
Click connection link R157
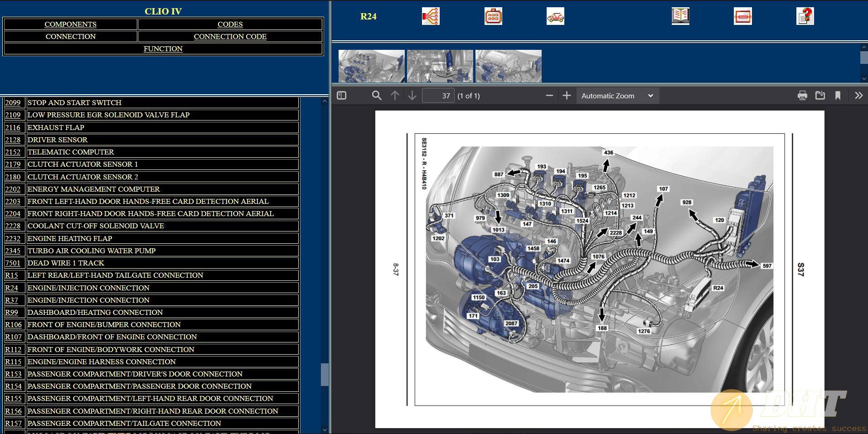[x=13, y=423]
